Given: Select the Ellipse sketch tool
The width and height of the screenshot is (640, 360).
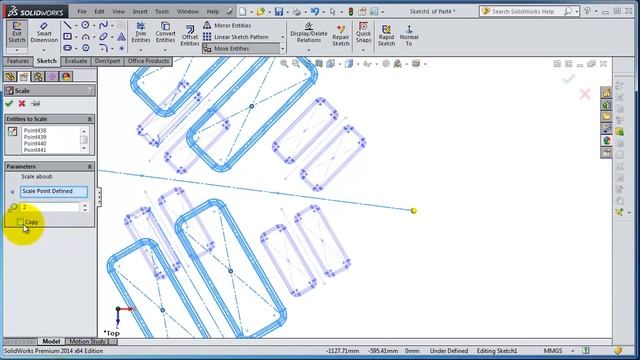Looking at the screenshot, I should 103,37.
